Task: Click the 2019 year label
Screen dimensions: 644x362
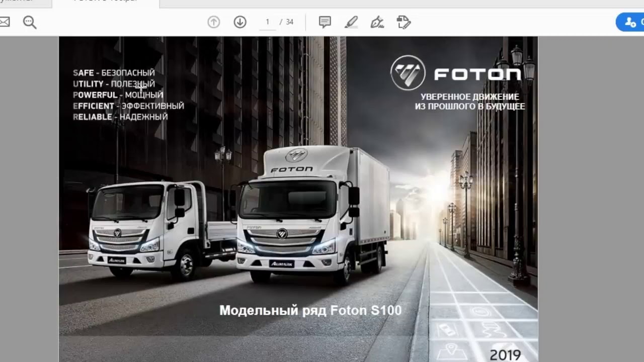Action: (x=505, y=355)
